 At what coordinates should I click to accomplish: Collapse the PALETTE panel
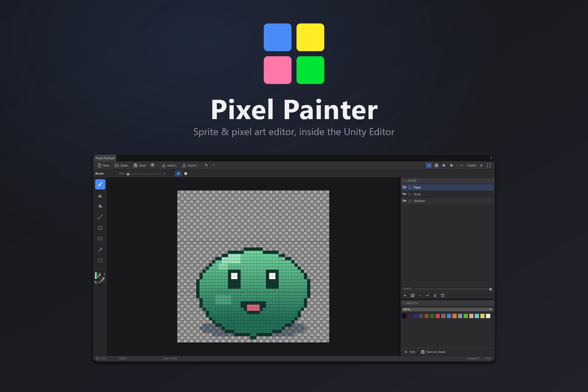pyautogui.click(x=403, y=303)
